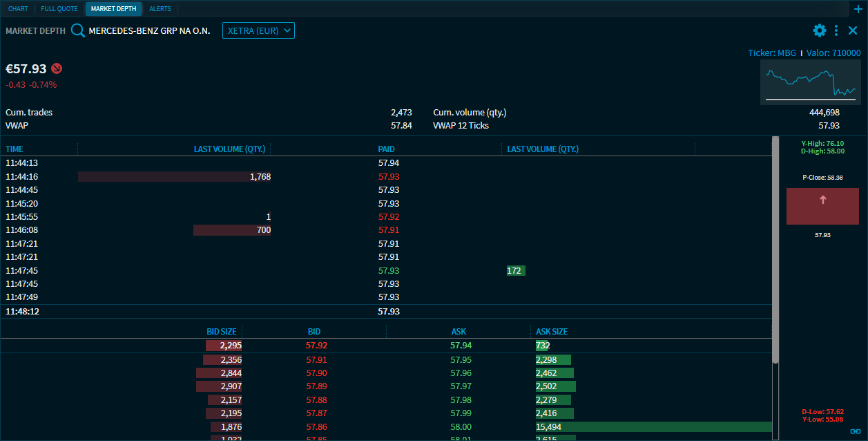Click the link chain icon

855,431
